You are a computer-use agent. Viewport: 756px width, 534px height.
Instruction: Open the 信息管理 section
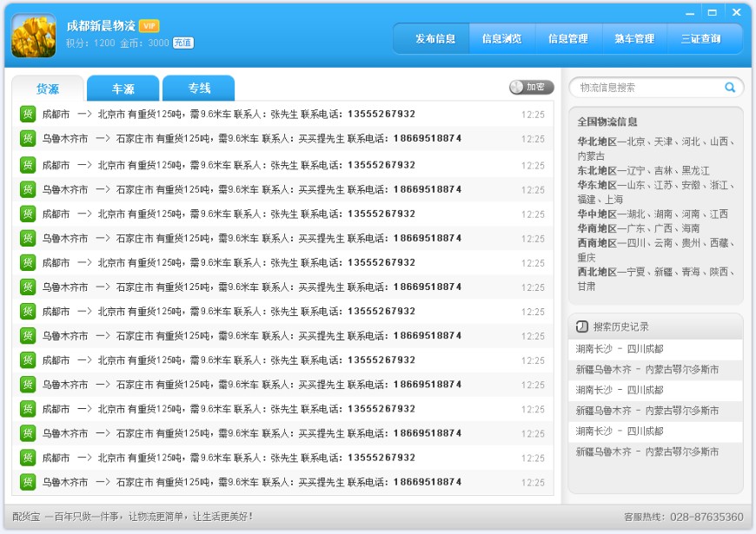click(567, 39)
